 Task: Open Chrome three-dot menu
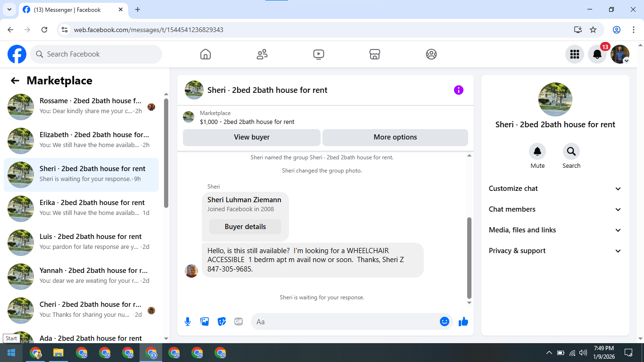[633, 30]
